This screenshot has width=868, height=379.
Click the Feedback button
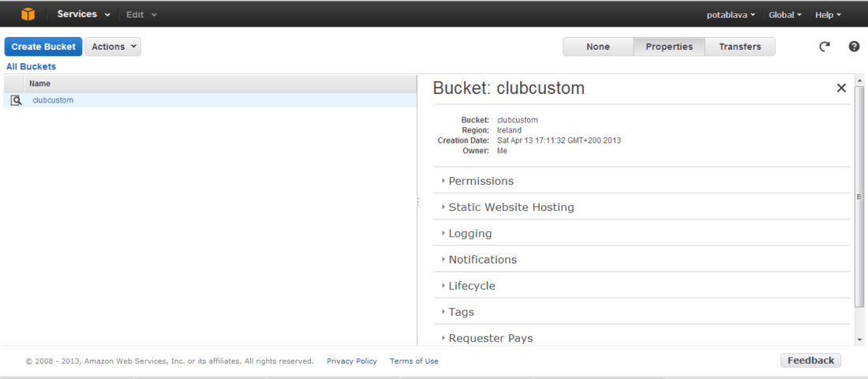click(810, 361)
